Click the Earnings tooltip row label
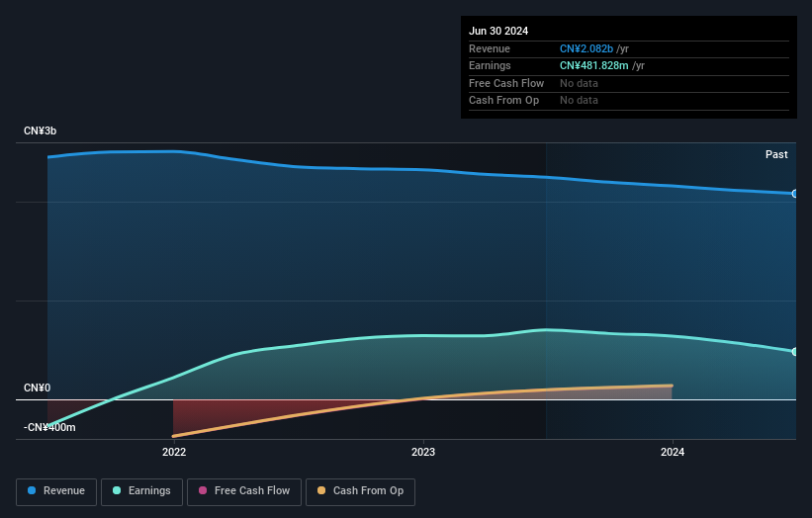Screen dimensions: 812x518 click(x=490, y=65)
